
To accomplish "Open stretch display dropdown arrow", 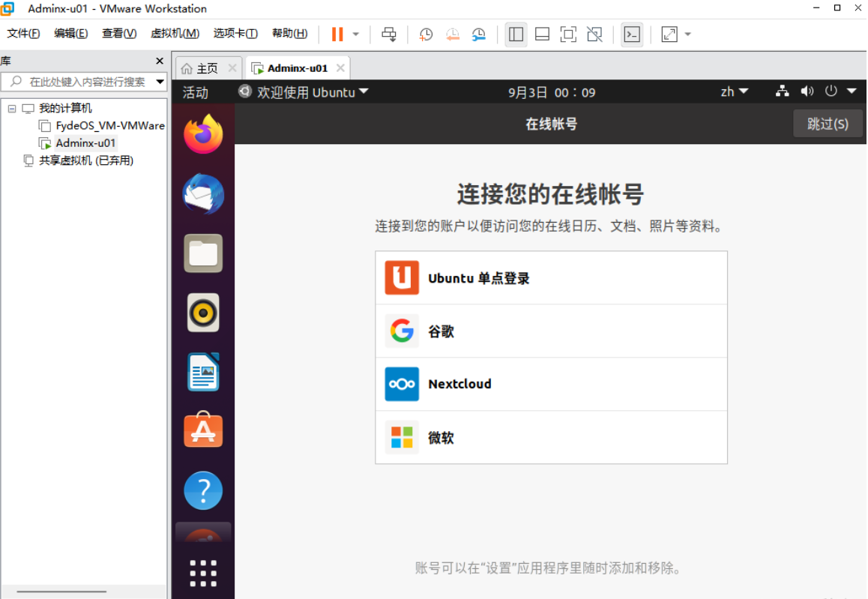I will 688,34.
